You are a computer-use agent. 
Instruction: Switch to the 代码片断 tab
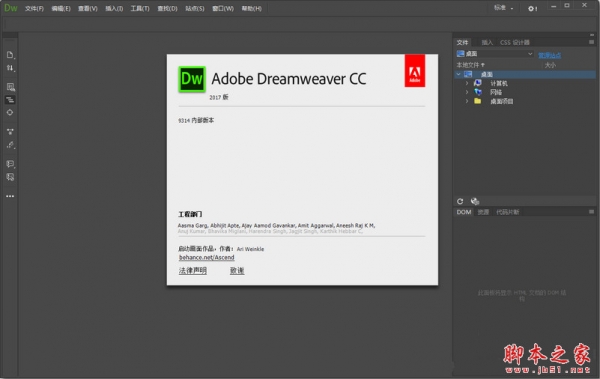(x=508, y=212)
